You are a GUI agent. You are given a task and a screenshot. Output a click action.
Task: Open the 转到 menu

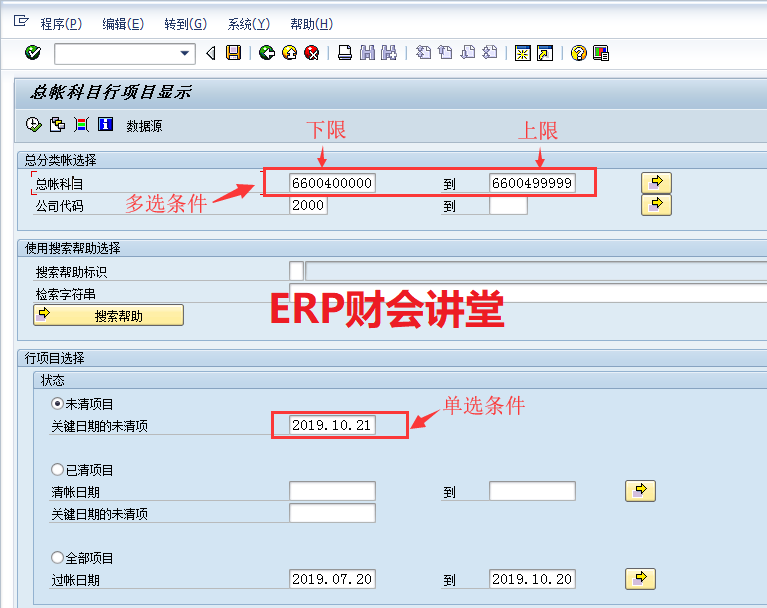pos(185,24)
